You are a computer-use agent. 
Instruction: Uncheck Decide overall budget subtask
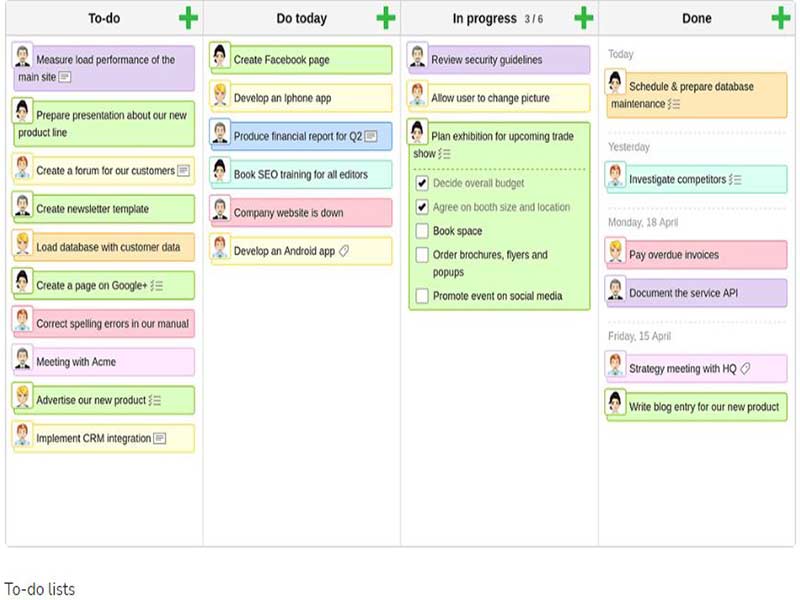(x=422, y=184)
